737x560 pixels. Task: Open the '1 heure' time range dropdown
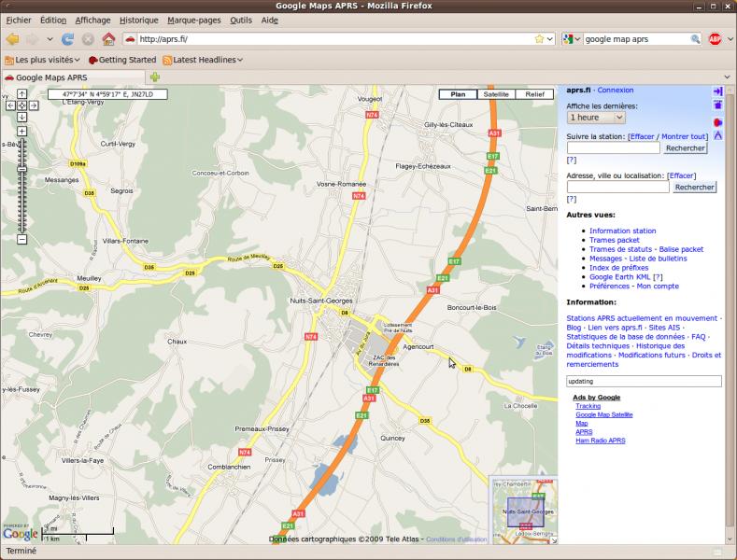coord(596,118)
